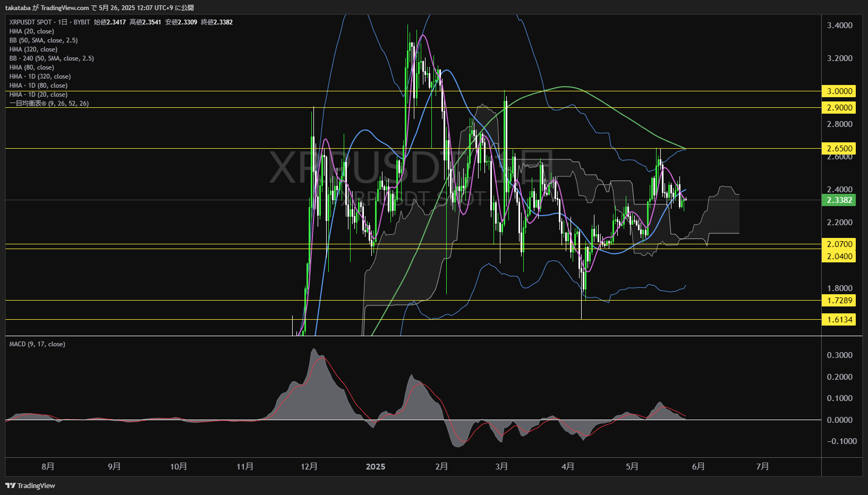Click the 0.0000 MACD scale value
The width and height of the screenshot is (868, 495).
coord(840,420)
